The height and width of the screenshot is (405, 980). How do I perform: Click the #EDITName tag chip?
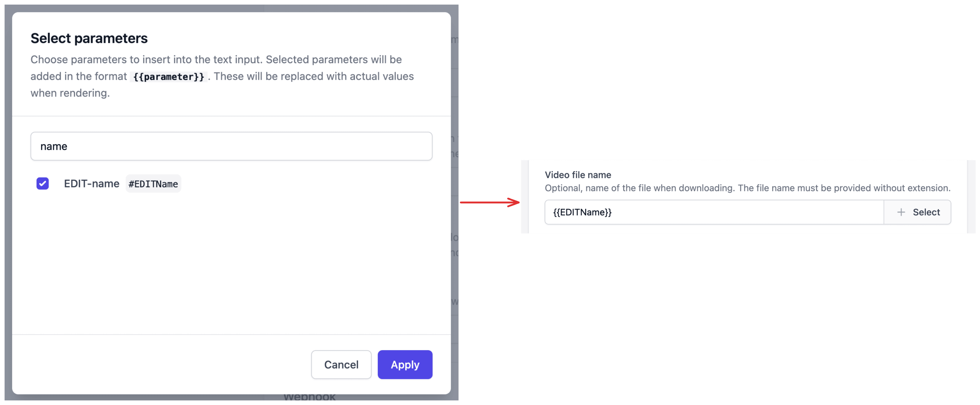[x=153, y=184]
